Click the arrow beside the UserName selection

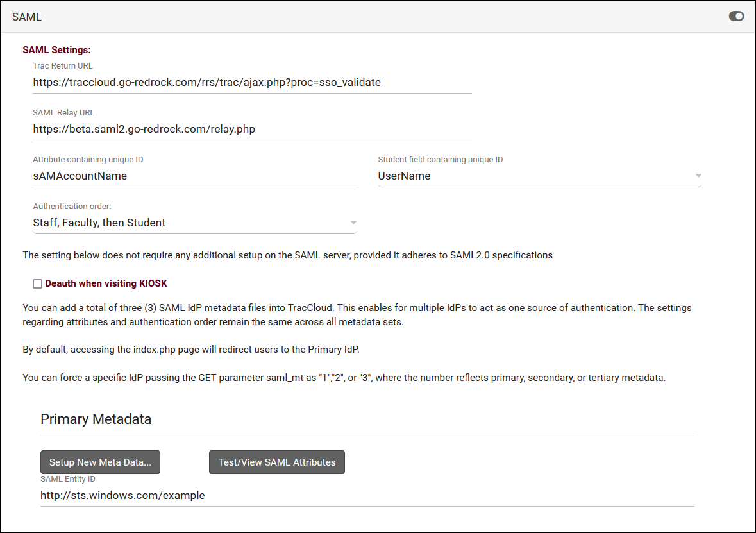698,176
